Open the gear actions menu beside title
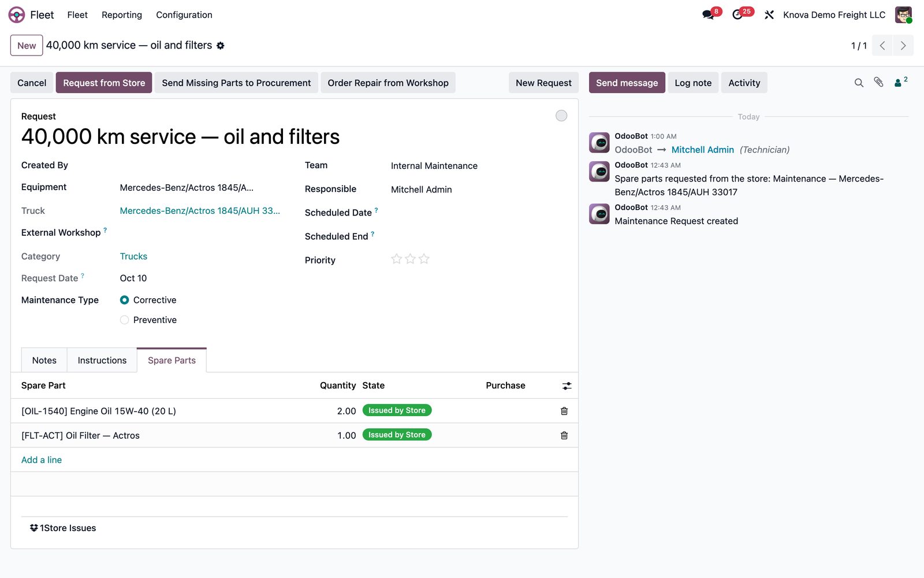This screenshot has height=578, width=924. coord(221,46)
